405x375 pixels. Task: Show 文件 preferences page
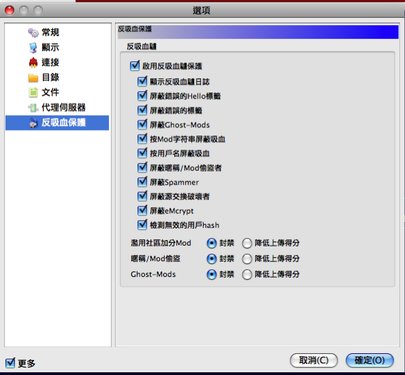coord(50,92)
